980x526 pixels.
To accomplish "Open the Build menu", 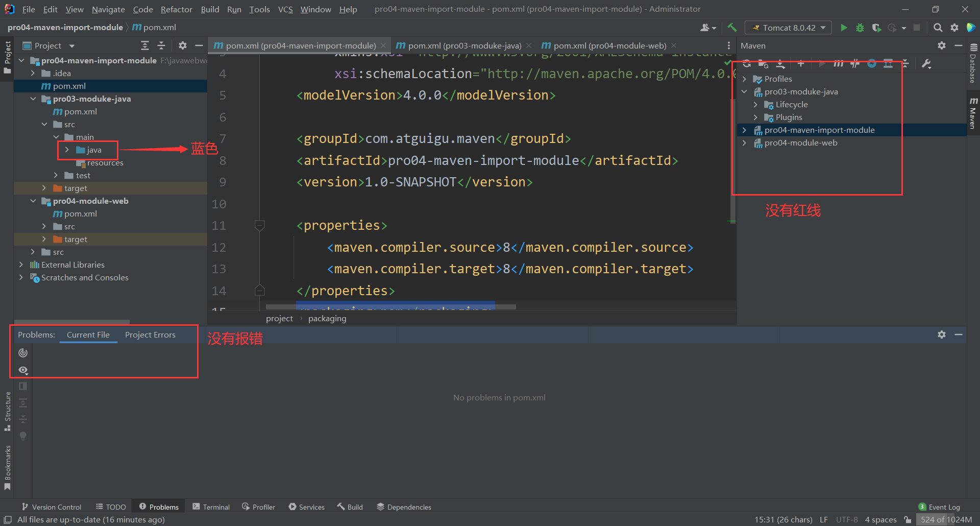I will 210,9.
